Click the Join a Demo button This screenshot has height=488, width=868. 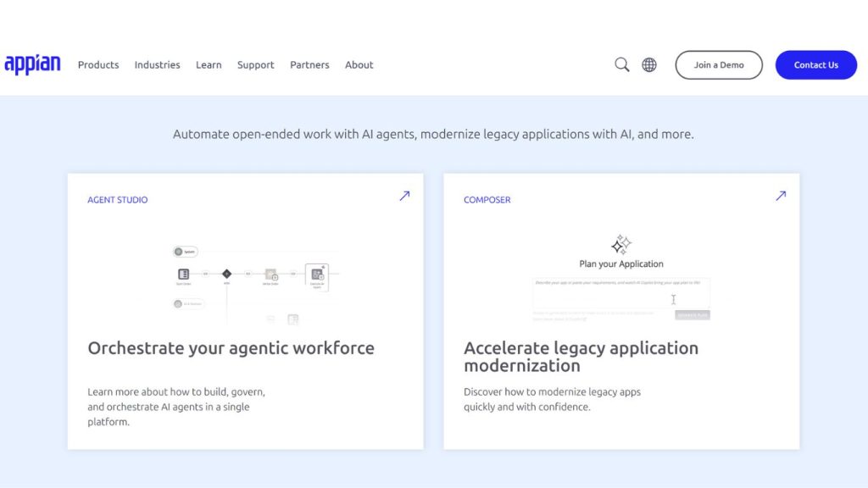(718, 64)
